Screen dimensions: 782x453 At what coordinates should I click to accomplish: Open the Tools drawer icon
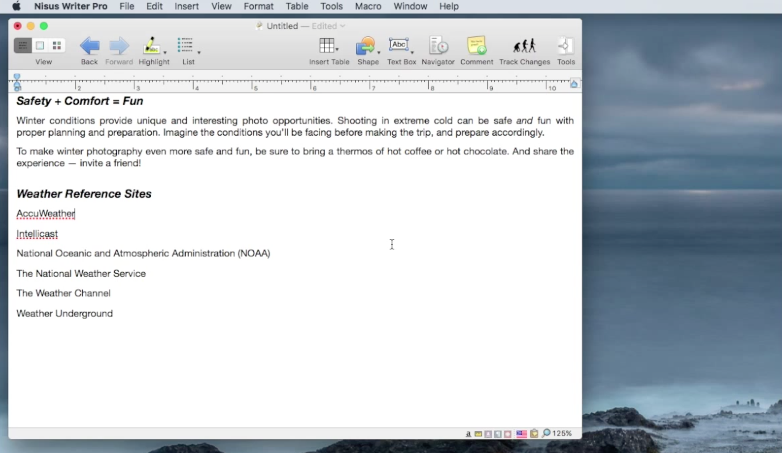click(566, 46)
